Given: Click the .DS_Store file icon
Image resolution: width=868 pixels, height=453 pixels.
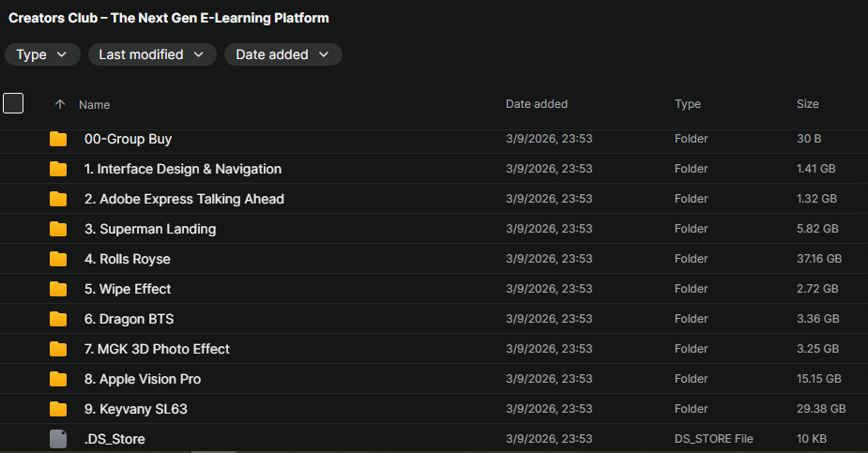Looking at the screenshot, I should coord(58,439).
